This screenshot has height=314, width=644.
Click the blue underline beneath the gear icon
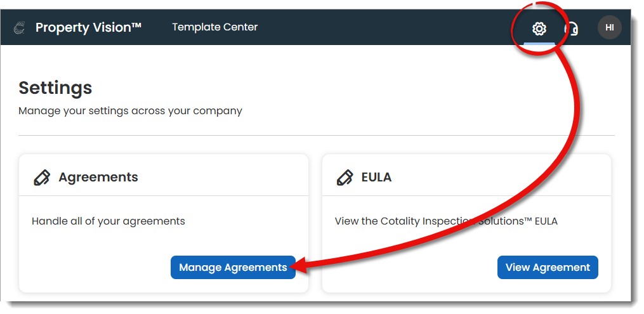(539, 43)
